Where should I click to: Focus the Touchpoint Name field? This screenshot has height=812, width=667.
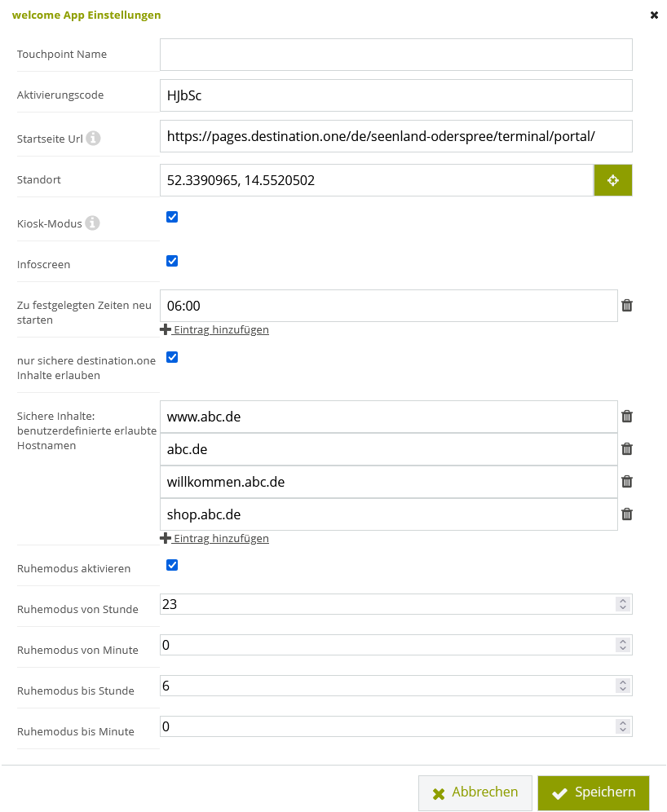click(x=396, y=55)
